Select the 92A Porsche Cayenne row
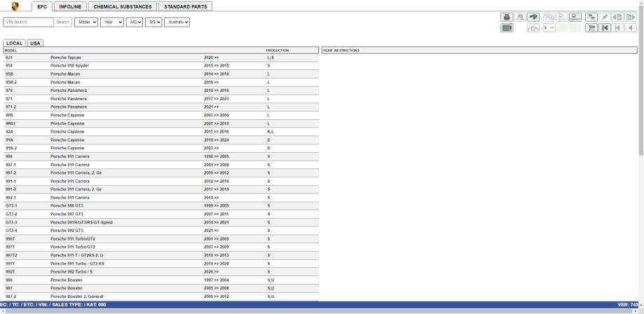This screenshot has width=644, height=314. click(161, 132)
